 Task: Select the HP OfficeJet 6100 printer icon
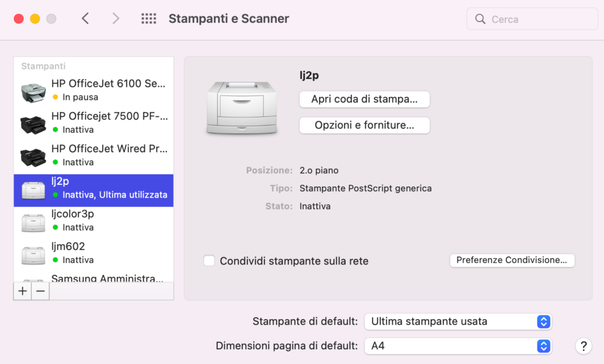pos(33,93)
